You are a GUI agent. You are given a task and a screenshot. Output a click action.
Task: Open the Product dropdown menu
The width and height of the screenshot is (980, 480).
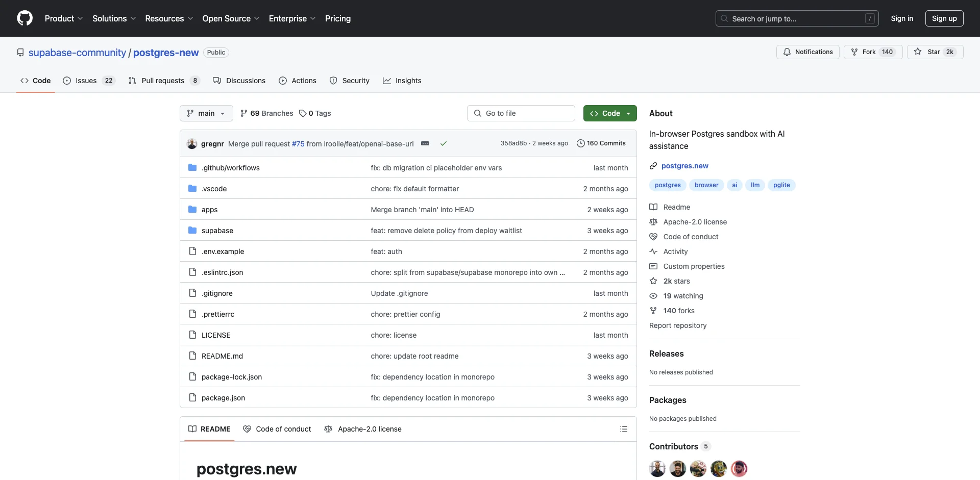point(64,18)
